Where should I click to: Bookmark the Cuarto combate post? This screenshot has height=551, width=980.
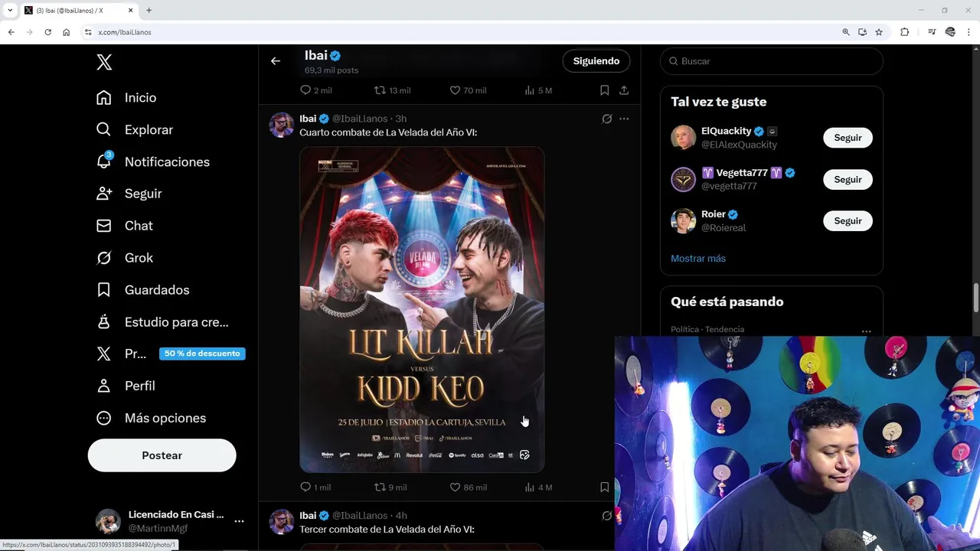pos(604,487)
